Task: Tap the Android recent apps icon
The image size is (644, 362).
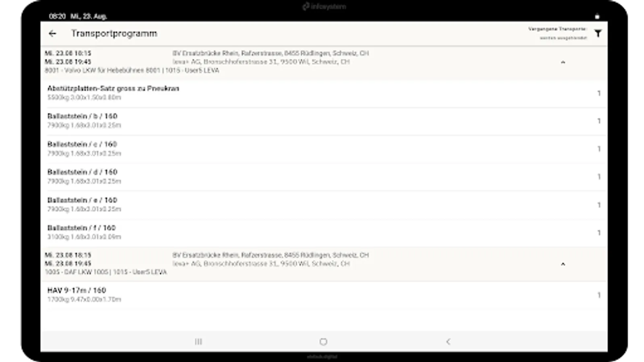Action: pos(198,341)
